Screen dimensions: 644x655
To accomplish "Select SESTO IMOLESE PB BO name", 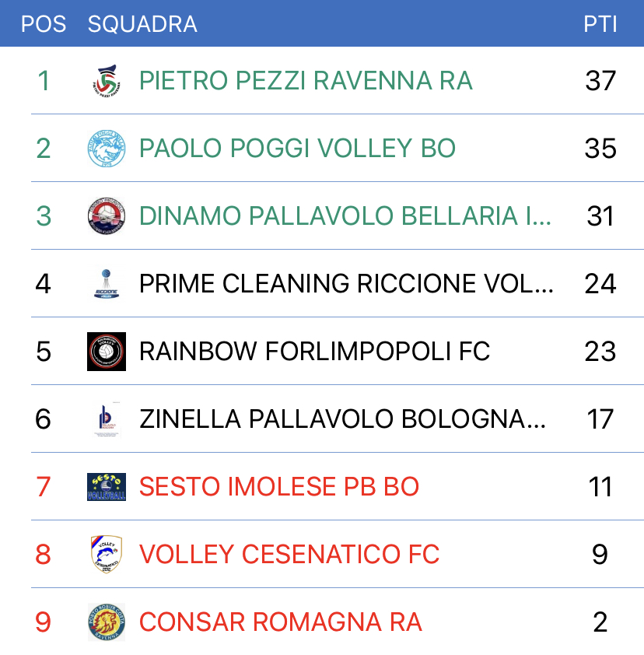I will 279,487.
